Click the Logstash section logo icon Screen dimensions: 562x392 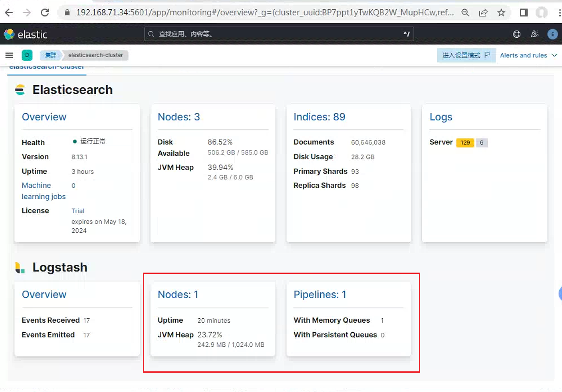(20, 268)
